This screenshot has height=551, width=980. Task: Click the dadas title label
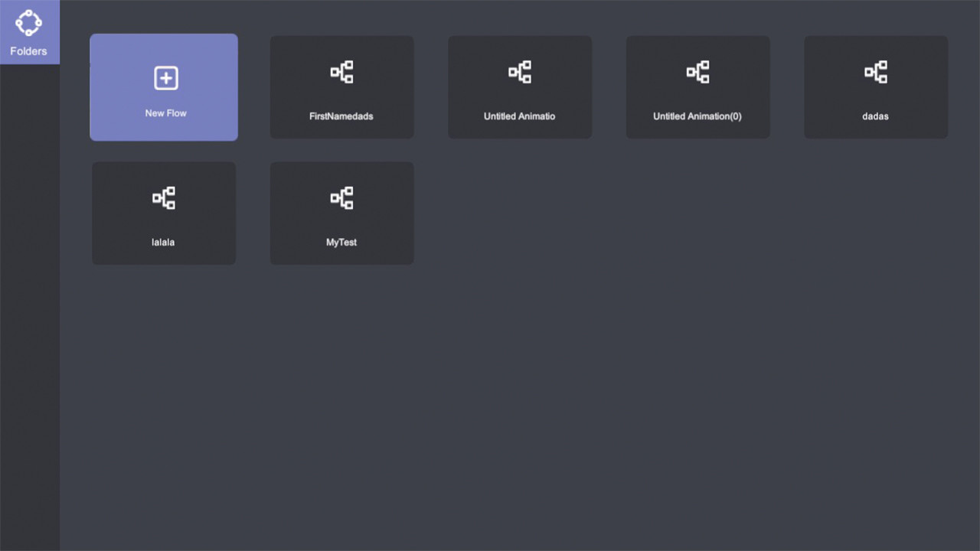(875, 116)
